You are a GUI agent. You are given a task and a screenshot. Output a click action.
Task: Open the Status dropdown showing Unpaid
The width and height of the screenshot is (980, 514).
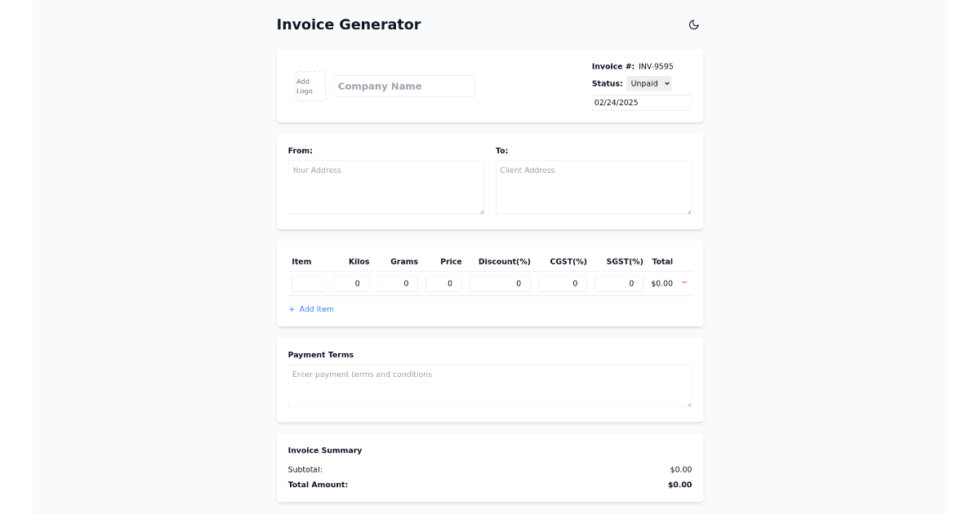(x=649, y=83)
